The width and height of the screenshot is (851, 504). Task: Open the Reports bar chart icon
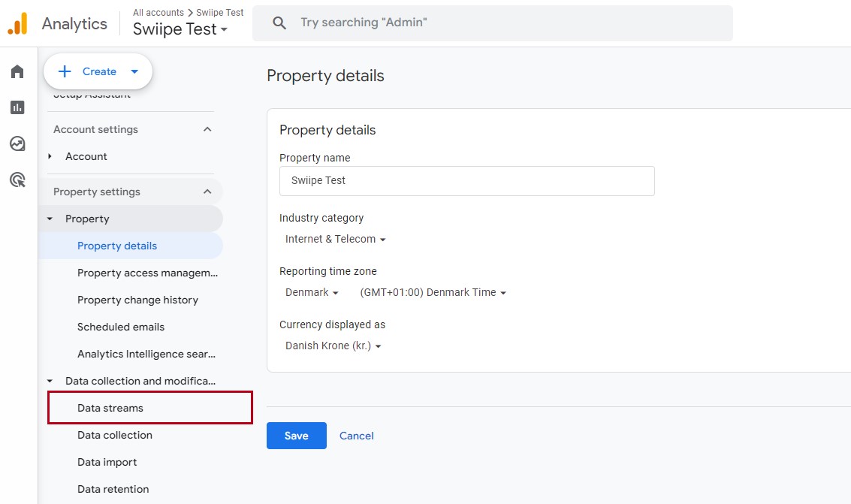[x=17, y=107]
